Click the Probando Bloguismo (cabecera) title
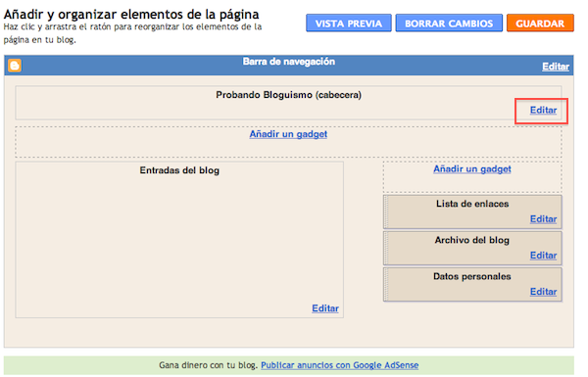 click(x=288, y=95)
